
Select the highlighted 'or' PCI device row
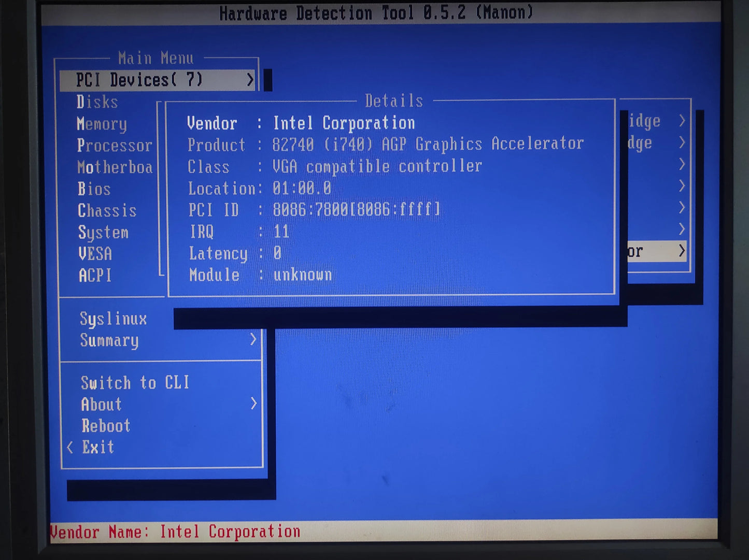click(657, 251)
